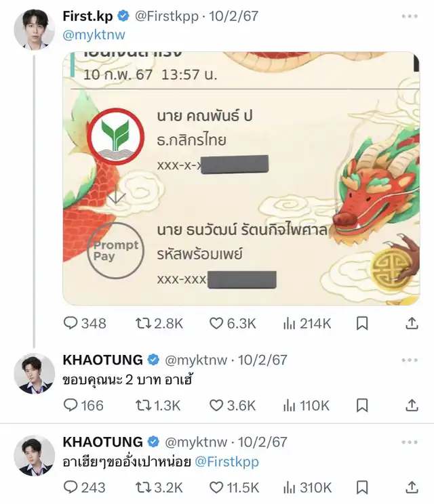The width and height of the screenshot is (434, 504).
Task: Open more options on KHAOTUNG's '2 บาท' tweet
Action: 409,360
